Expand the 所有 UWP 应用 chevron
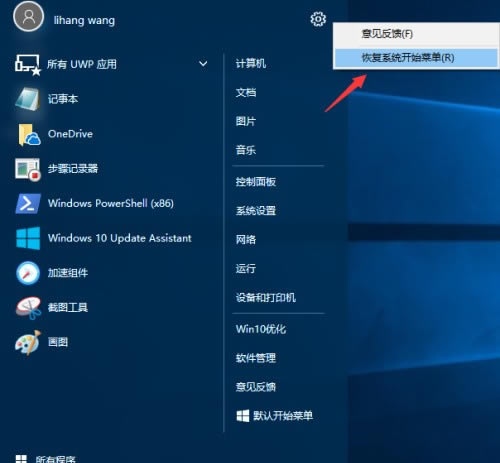 [203, 64]
